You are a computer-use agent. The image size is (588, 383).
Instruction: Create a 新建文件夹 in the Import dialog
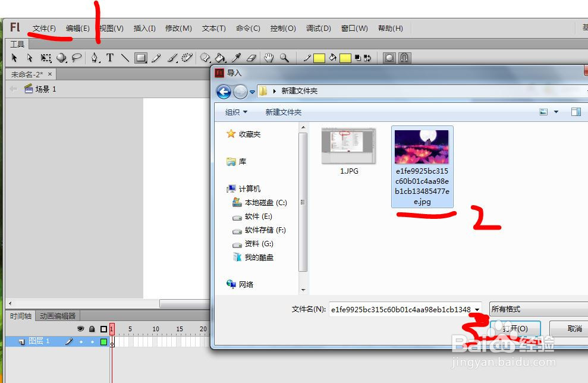[x=282, y=112]
